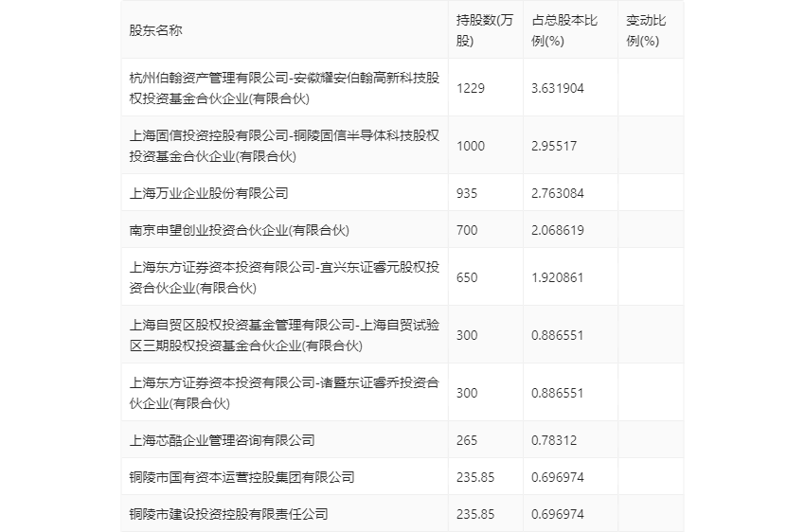Select 南京申望创业投资合伙企业 shareholder name

(239, 230)
